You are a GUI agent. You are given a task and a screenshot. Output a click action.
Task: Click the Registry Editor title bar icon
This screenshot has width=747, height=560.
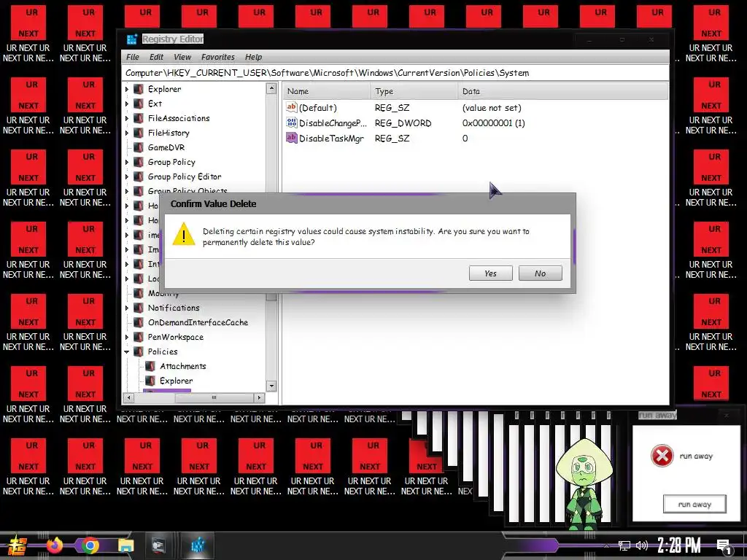(x=132, y=39)
